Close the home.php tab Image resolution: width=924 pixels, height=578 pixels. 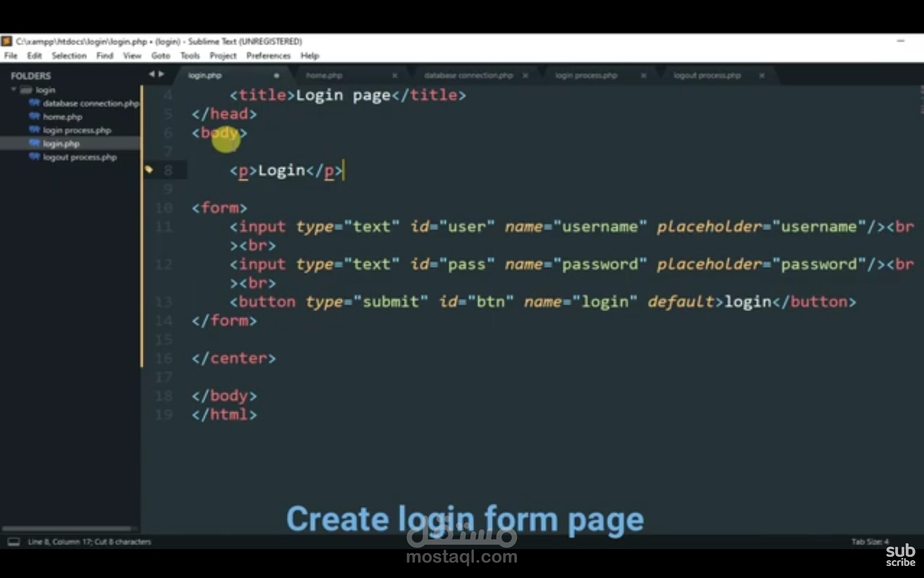pyautogui.click(x=395, y=76)
